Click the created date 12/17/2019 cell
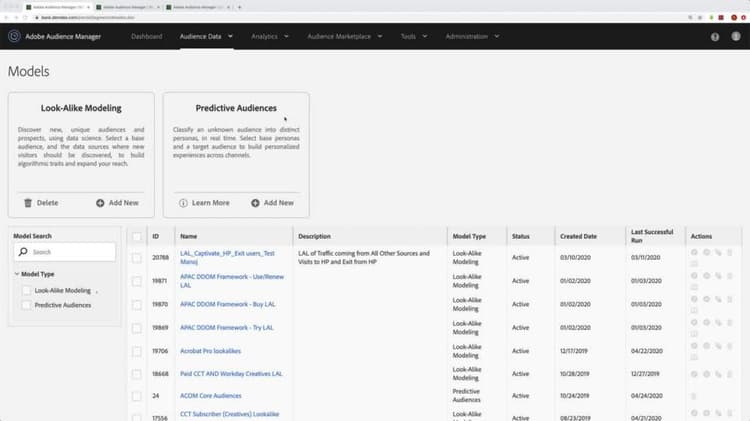The image size is (750, 421). (574, 351)
